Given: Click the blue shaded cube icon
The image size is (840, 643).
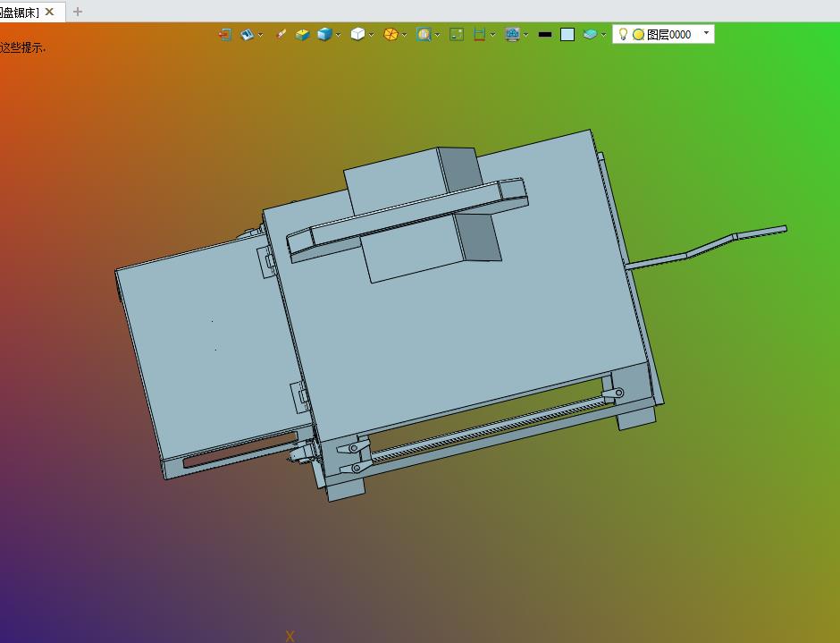Looking at the screenshot, I should click(324, 35).
